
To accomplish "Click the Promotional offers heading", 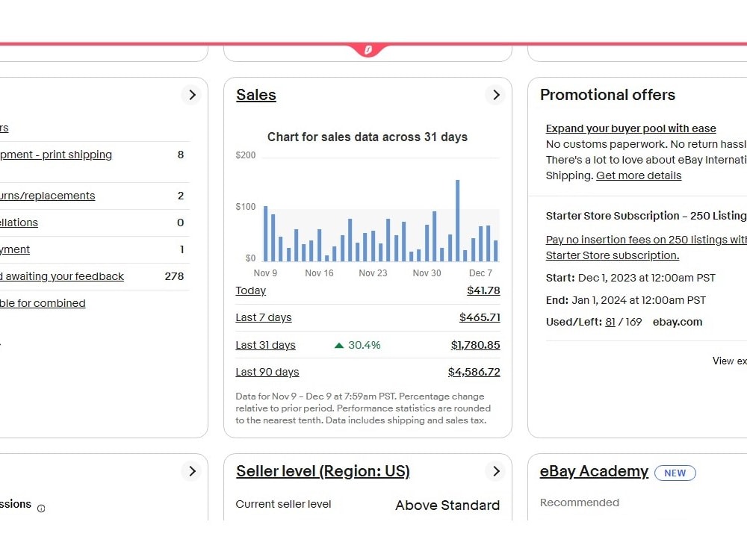I will [608, 95].
